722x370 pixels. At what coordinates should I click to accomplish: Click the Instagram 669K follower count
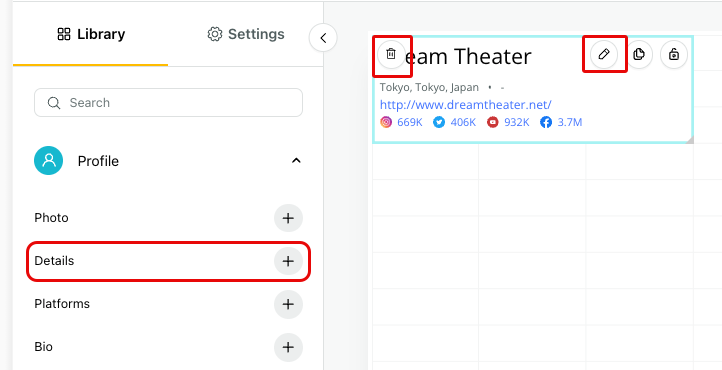click(401, 122)
